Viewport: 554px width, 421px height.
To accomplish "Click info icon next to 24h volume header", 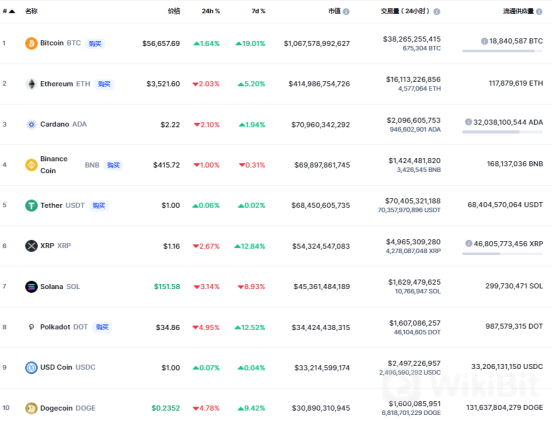I will 437,12.
